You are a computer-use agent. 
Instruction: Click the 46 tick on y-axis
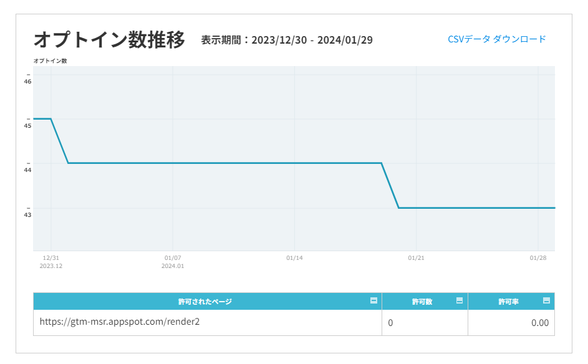[28, 82]
